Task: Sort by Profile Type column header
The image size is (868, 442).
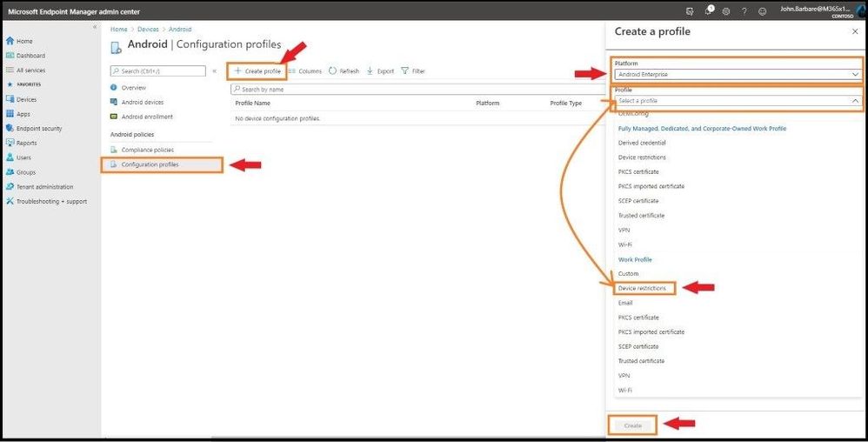Action: (565, 103)
